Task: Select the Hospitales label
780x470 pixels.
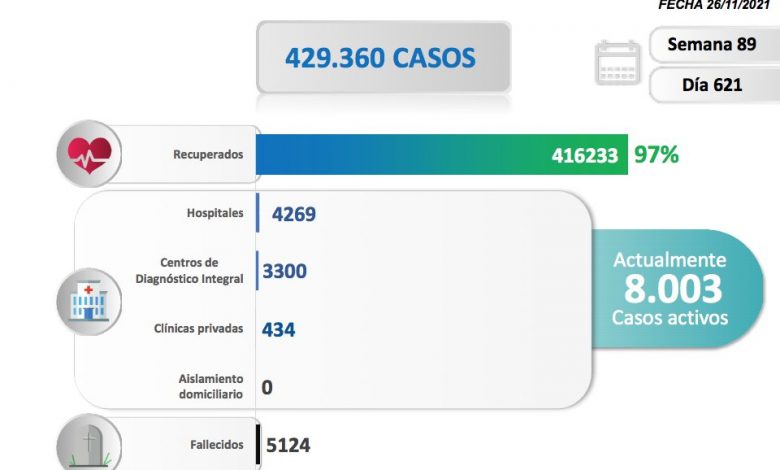Action: (x=215, y=213)
